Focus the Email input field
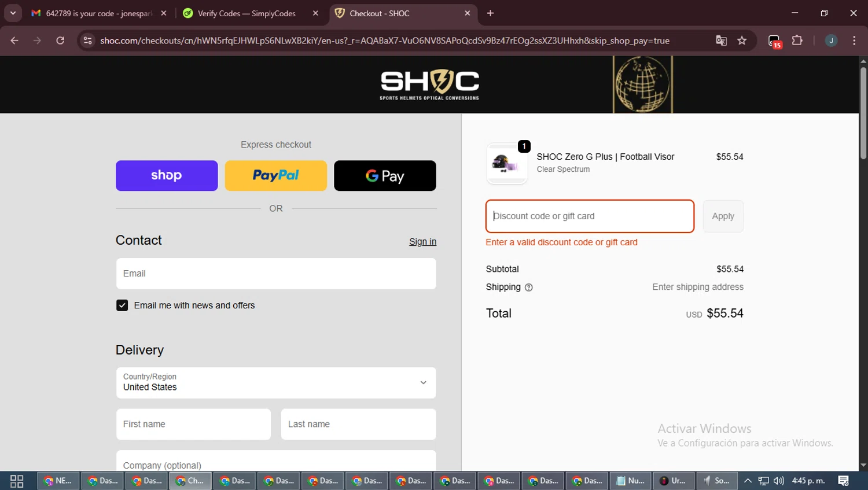The height and width of the screenshot is (490, 868). coord(276,274)
